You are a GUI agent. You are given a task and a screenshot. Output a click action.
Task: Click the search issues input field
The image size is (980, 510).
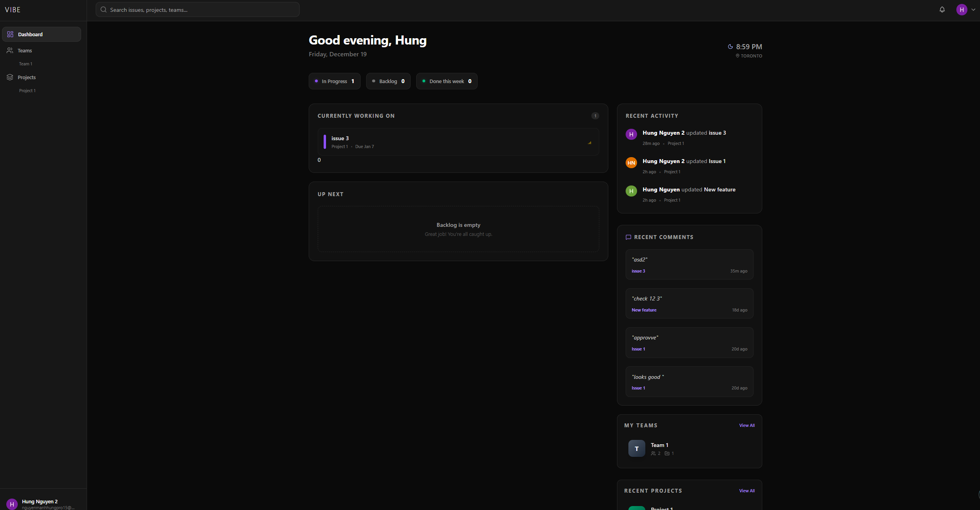[x=197, y=9]
